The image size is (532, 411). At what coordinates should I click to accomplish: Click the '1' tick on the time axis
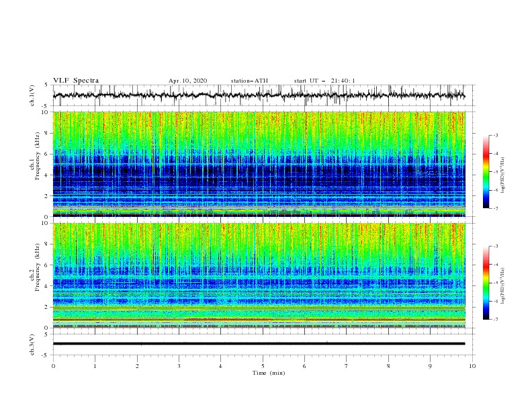pyautogui.click(x=95, y=366)
